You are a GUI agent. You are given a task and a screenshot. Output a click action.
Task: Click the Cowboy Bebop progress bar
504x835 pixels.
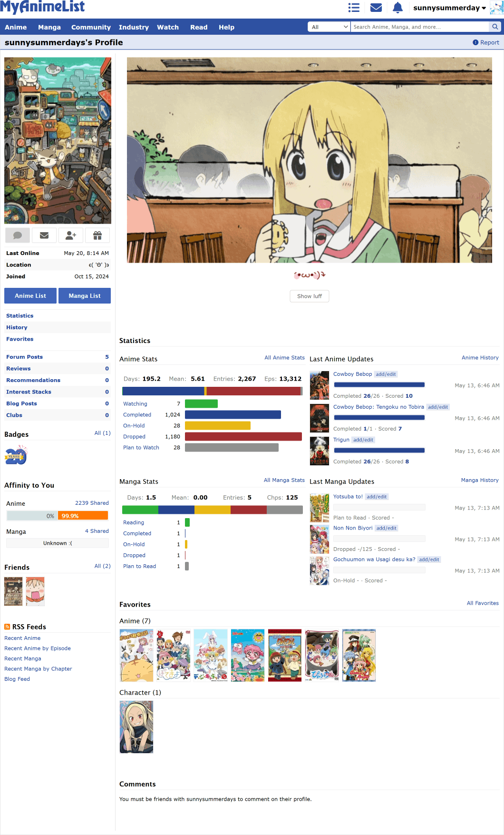click(379, 385)
